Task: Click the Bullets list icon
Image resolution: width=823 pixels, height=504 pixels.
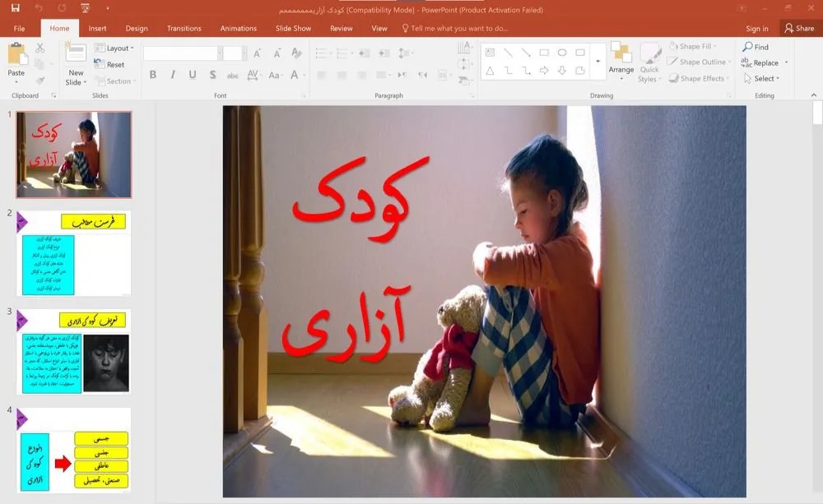Action: pos(323,53)
